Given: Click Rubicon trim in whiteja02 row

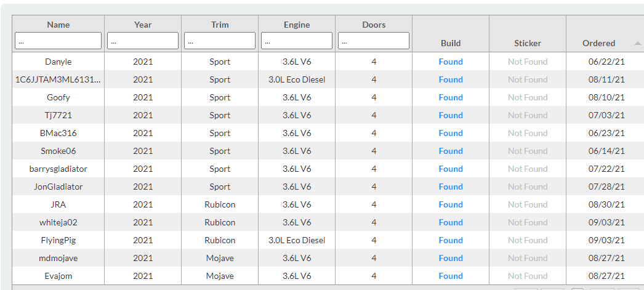Looking at the screenshot, I should point(220,223).
